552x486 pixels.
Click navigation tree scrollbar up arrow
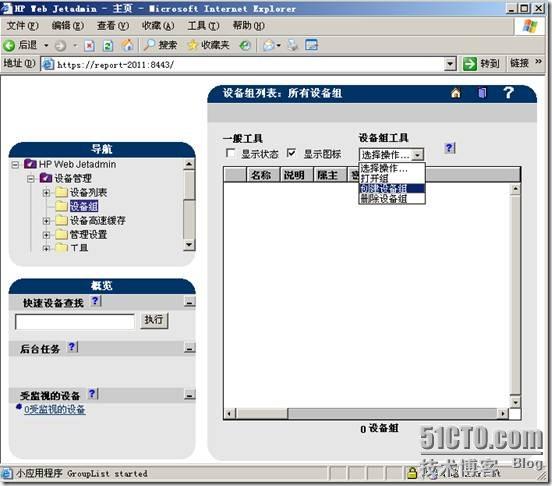point(189,164)
